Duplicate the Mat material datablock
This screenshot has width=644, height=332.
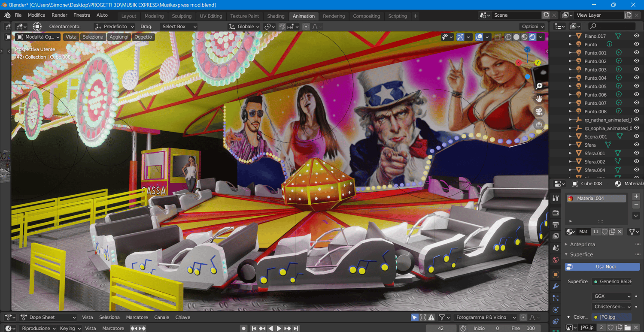(613, 232)
